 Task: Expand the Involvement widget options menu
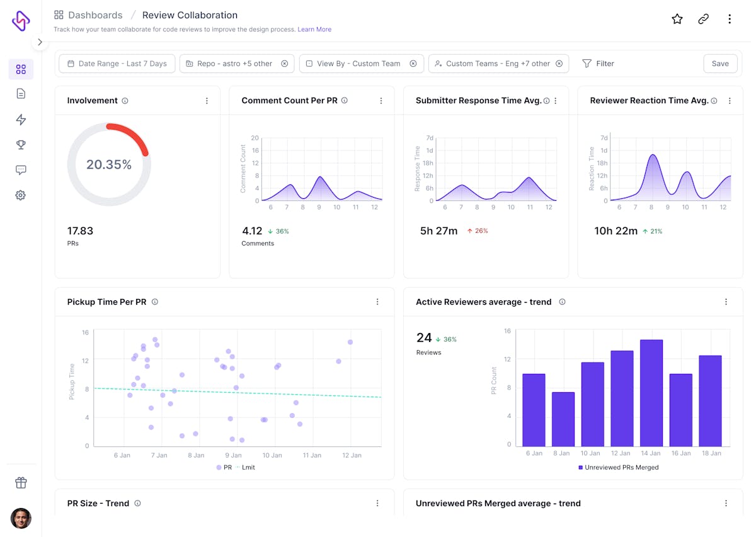click(x=207, y=100)
